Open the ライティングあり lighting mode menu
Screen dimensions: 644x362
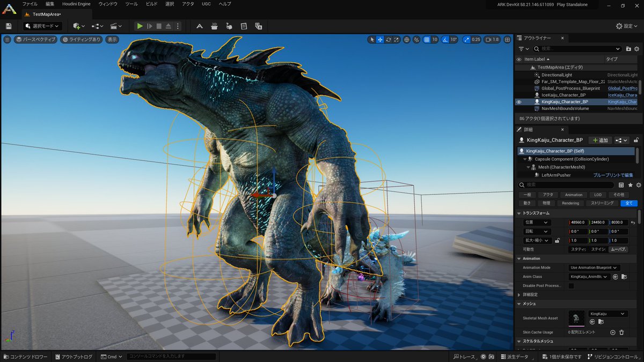point(81,39)
